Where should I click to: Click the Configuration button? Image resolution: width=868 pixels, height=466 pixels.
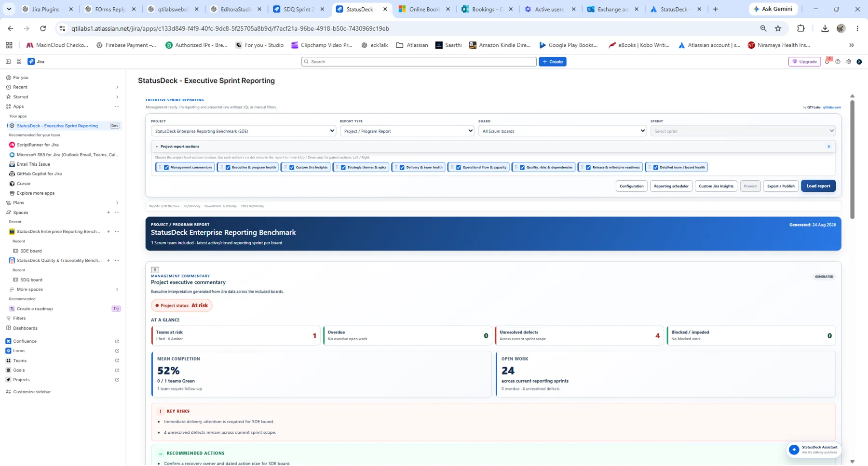[631, 186]
